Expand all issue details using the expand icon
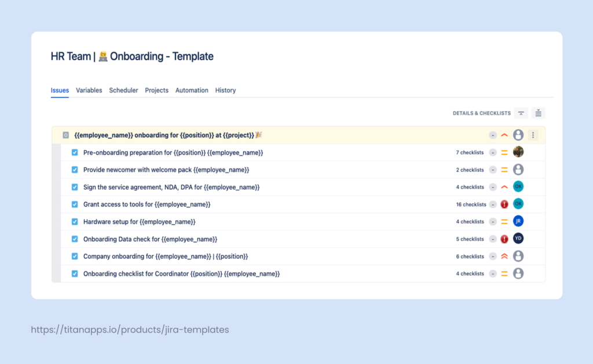 (x=538, y=113)
